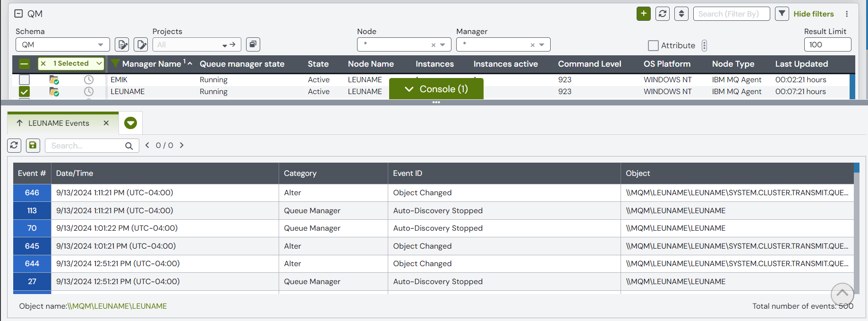Click the LEUNAME row status folder icon

point(54,91)
